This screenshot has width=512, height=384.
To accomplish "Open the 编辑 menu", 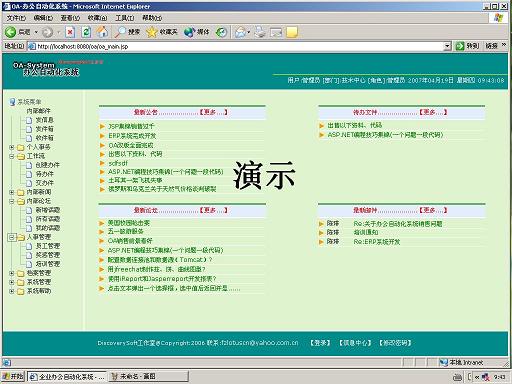I will tap(43, 18).
